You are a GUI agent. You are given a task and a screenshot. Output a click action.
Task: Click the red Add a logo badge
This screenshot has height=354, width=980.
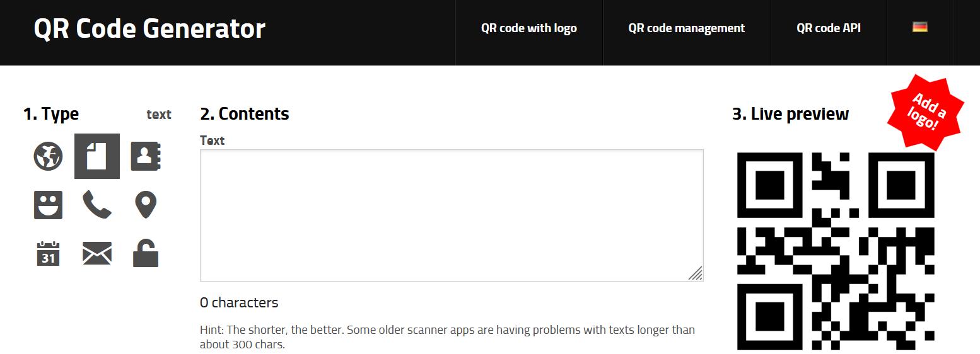click(926, 111)
